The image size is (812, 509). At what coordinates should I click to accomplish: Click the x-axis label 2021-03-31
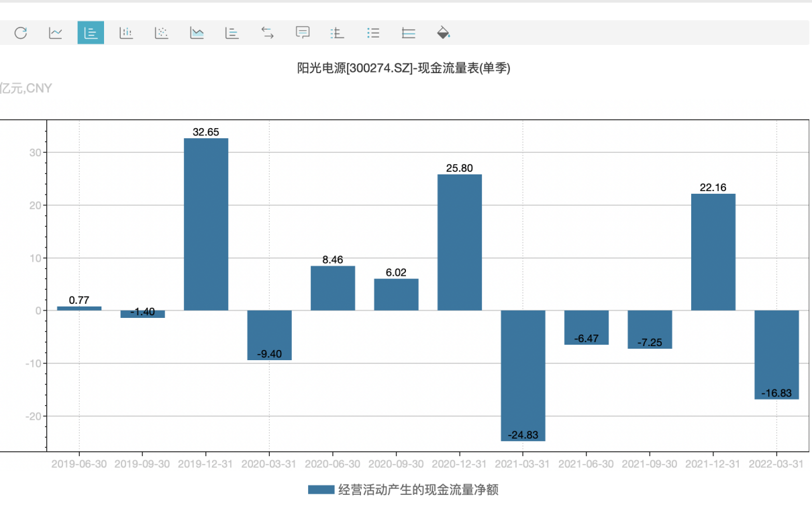coord(523,464)
